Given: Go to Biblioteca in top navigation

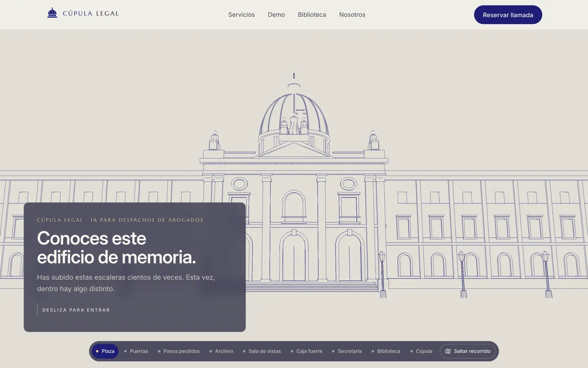Looking at the screenshot, I should point(312,15).
